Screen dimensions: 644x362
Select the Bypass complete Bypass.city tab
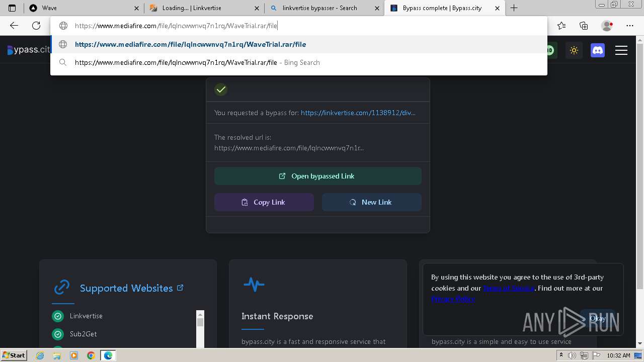coord(445,8)
